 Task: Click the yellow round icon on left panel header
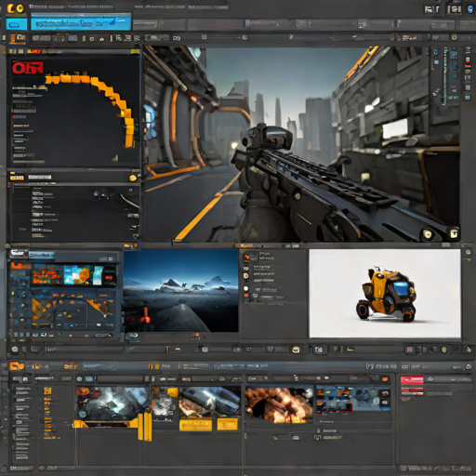pyautogui.click(x=133, y=178)
